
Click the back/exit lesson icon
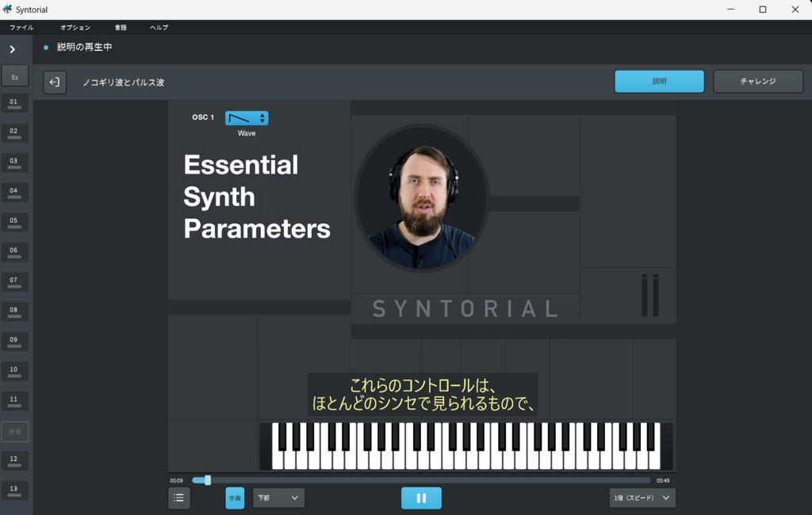(55, 82)
